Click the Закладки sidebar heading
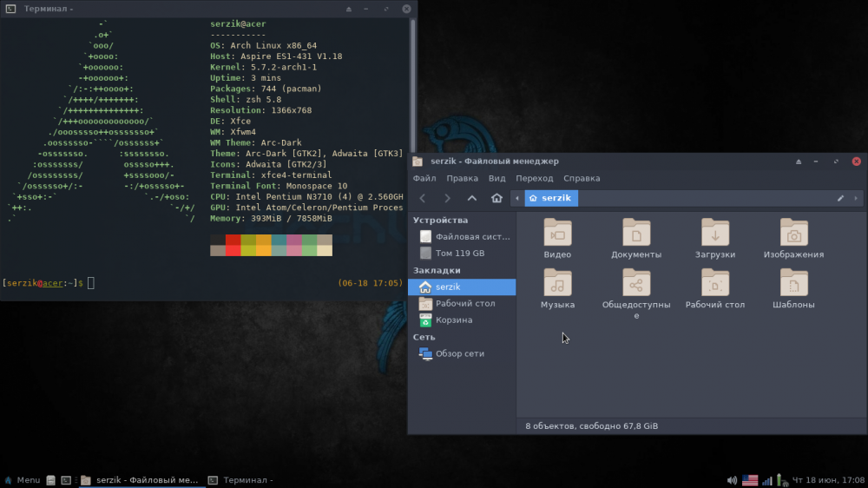 coord(437,270)
